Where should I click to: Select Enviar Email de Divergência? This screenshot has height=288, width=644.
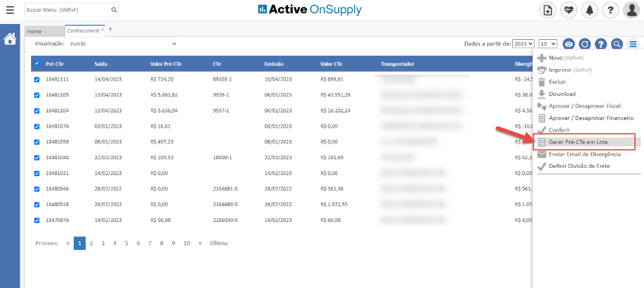tap(578, 154)
